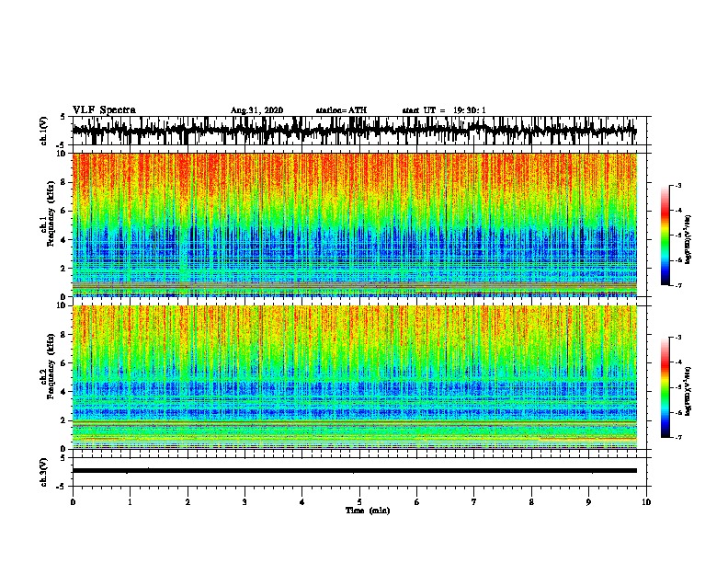Click time-axis tick label "10" at far right

[646, 502]
